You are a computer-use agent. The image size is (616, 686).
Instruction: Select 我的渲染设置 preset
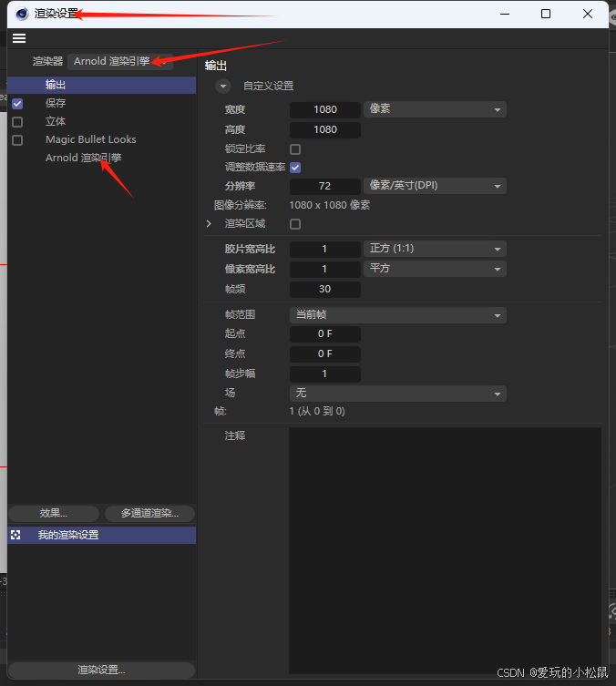(101, 535)
